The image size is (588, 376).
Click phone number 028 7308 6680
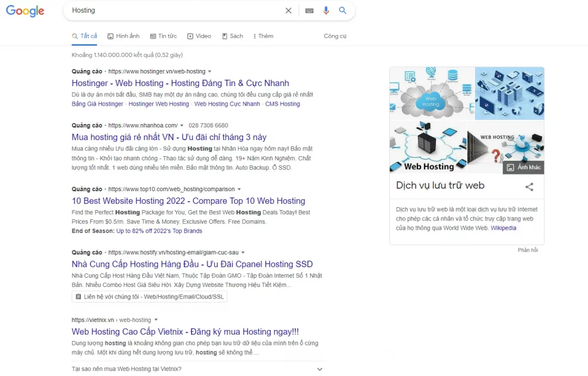pyautogui.click(x=208, y=125)
